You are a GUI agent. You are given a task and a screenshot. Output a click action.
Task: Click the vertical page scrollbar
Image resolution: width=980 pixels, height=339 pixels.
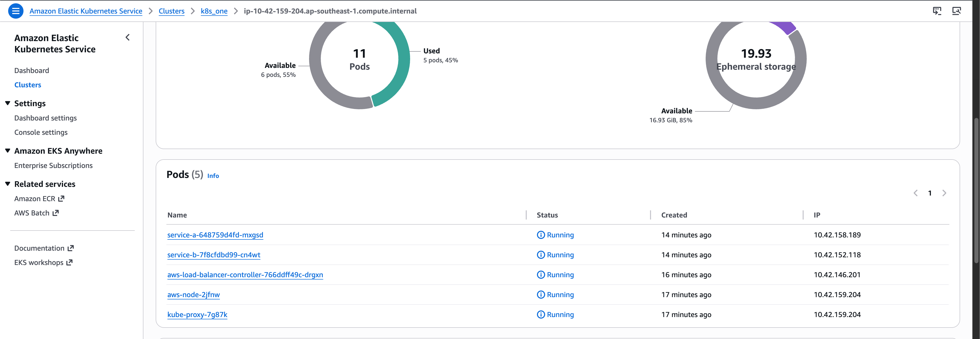point(977,190)
